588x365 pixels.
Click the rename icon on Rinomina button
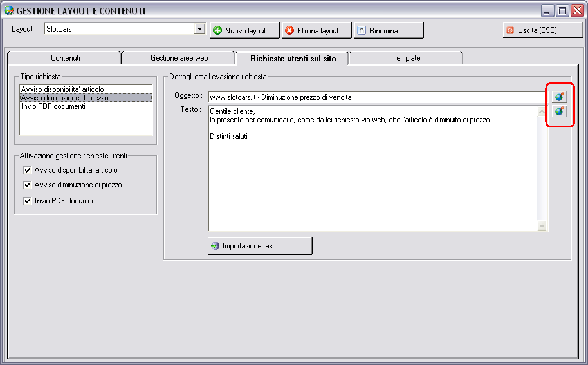coord(362,30)
